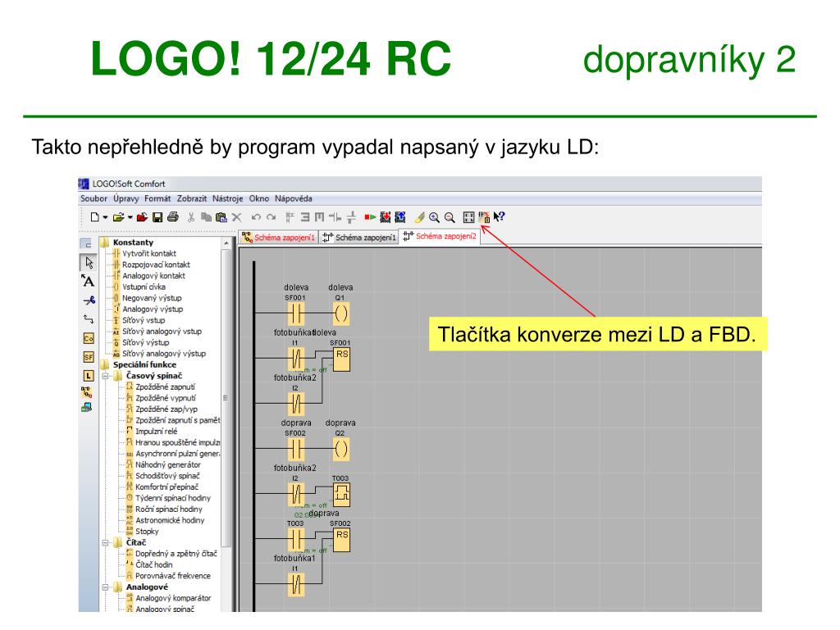This screenshot has width=840, height=630.
Task: Click the tree panel scroll-up arrow
Action: (226, 243)
